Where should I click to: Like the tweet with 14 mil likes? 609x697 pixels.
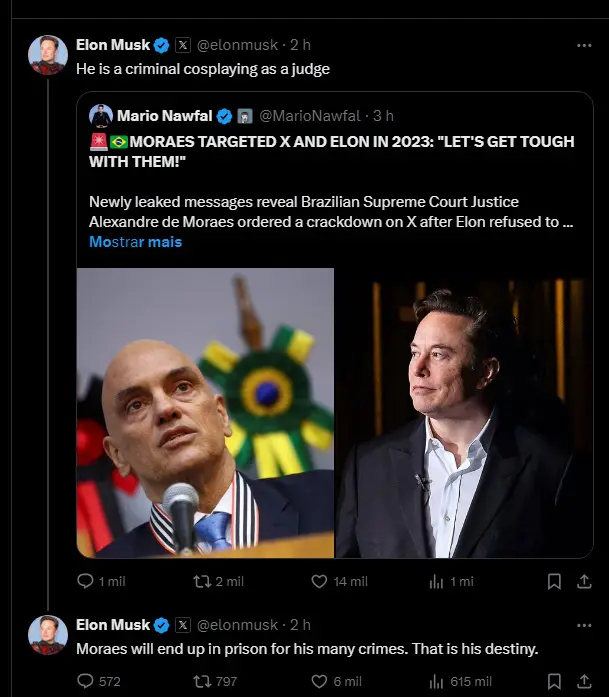320,581
